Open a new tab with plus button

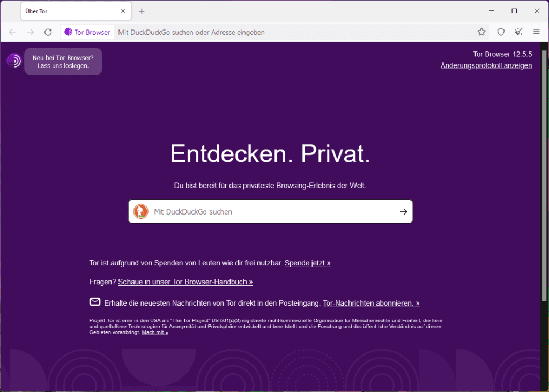(x=142, y=11)
